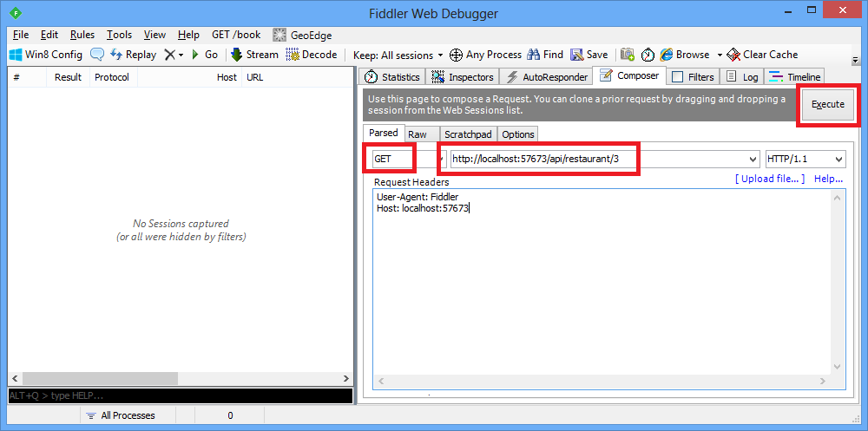Click GET /book menu item
The width and height of the screenshot is (868, 431).
[236, 35]
